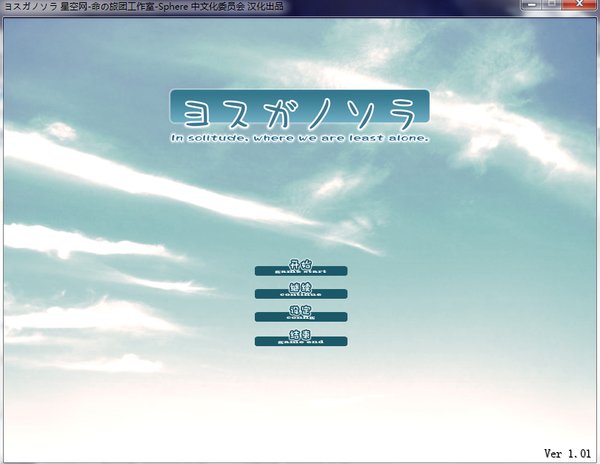The height and width of the screenshot is (464, 600).
Task: Click the 继续 label above continue
Action: [x=301, y=286]
